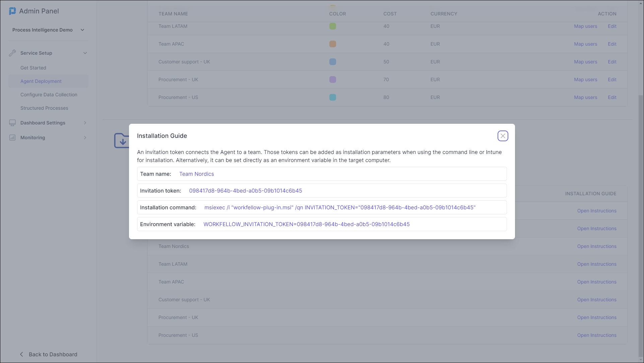Expand the Dashboard Settings chevron

pos(85,123)
